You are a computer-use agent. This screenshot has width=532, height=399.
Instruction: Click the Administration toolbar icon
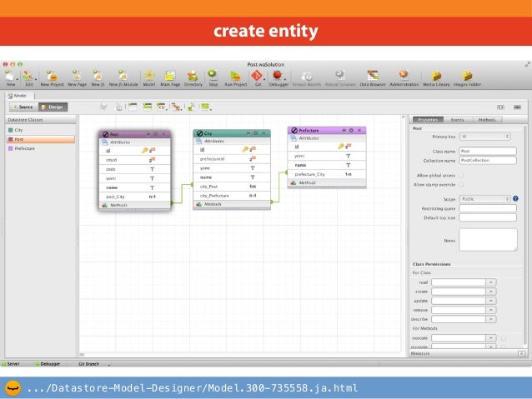point(404,77)
